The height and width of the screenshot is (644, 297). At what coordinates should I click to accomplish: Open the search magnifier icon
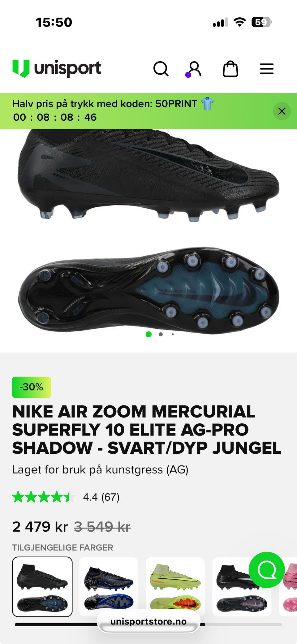click(x=161, y=69)
